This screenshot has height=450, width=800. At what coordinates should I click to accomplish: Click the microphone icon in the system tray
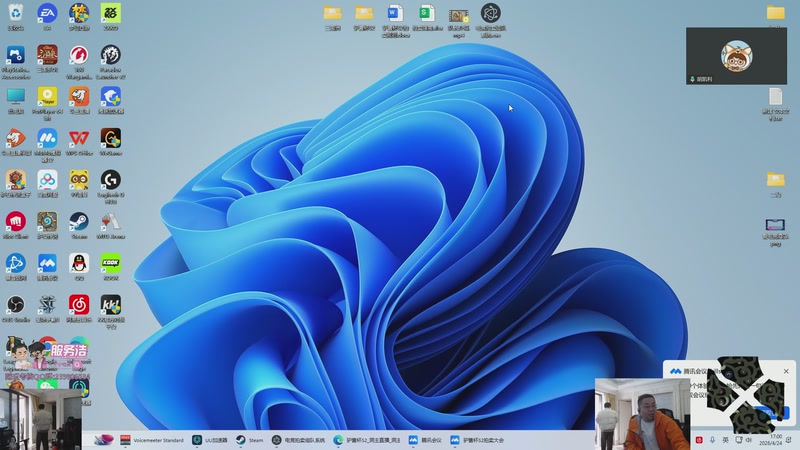tap(712, 440)
